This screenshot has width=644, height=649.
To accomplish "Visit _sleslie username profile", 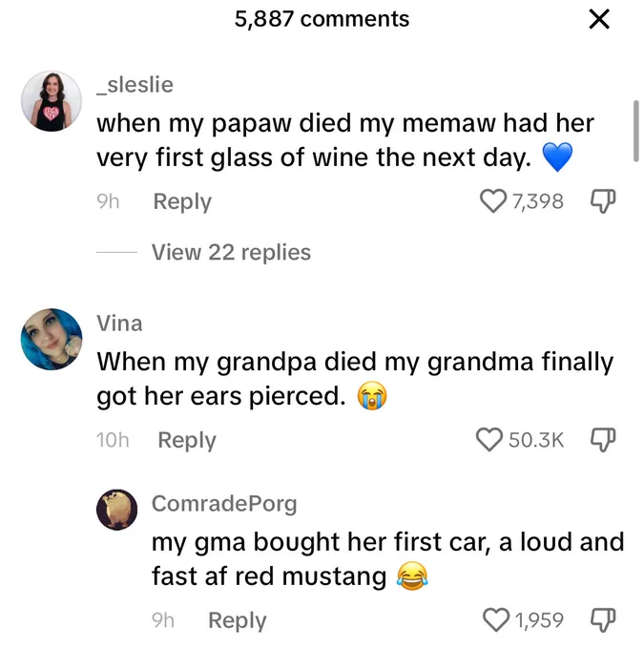I will 135,85.
